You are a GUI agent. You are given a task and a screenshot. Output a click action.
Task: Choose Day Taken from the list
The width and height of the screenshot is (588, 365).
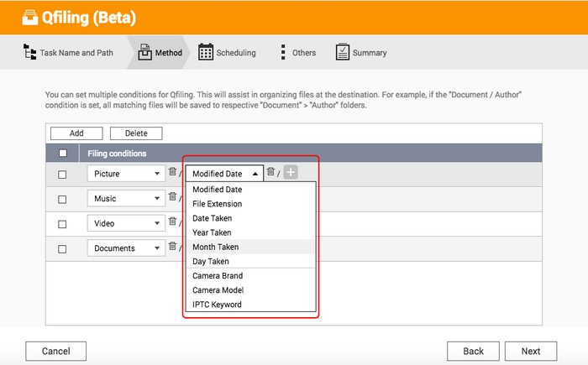251,261
